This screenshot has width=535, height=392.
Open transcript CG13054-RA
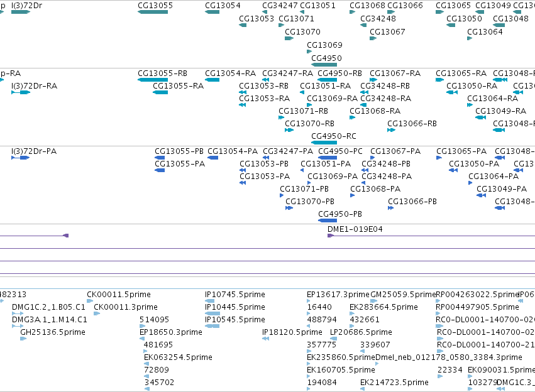pos(212,80)
